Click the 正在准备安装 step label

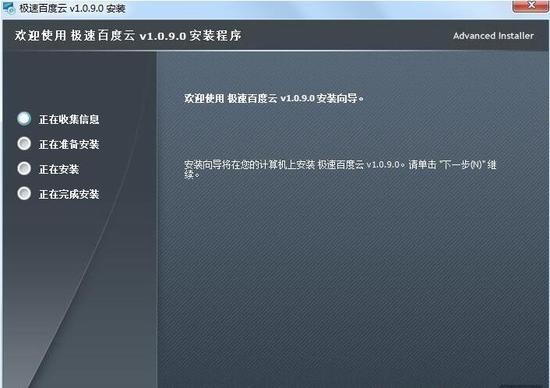point(69,145)
